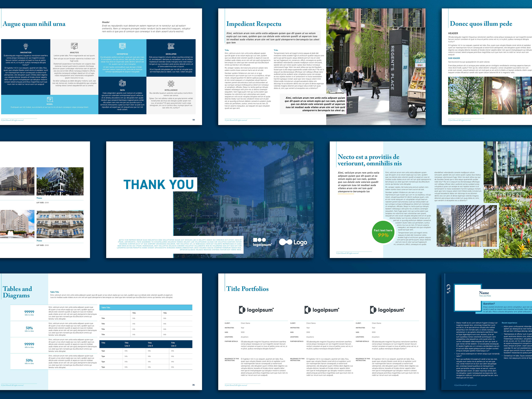
Task: Click the navy Title Line 2 table header row
Action: click(x=146, y=344)
